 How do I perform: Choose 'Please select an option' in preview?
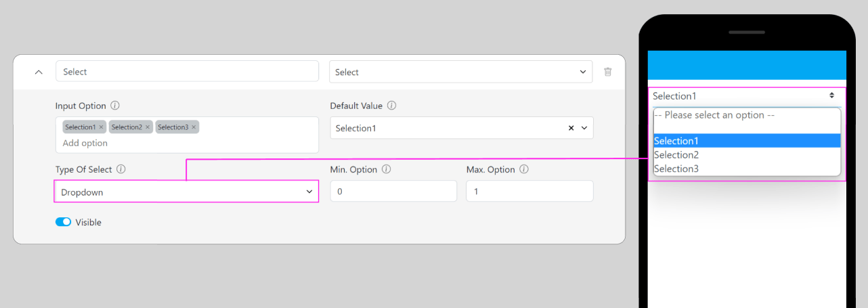(747, 115)
